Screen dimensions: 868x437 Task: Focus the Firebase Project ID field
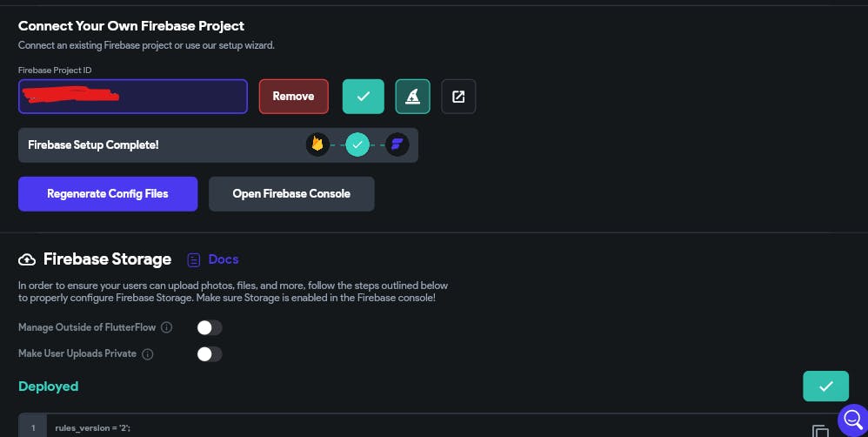[133, 97]
